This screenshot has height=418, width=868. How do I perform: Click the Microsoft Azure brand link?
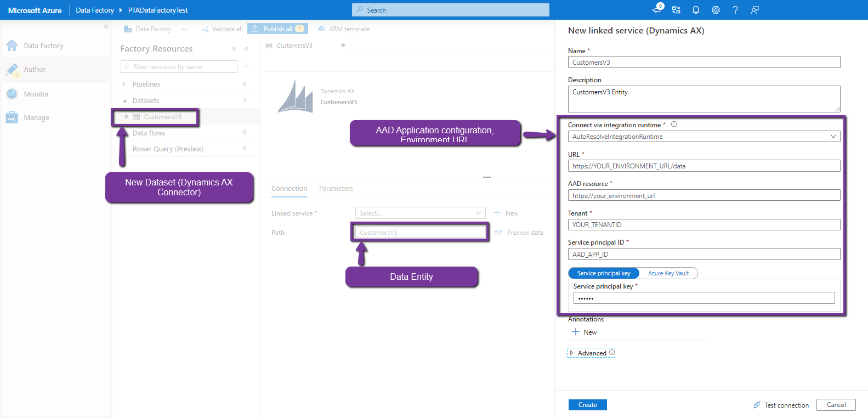pos(35,10)
